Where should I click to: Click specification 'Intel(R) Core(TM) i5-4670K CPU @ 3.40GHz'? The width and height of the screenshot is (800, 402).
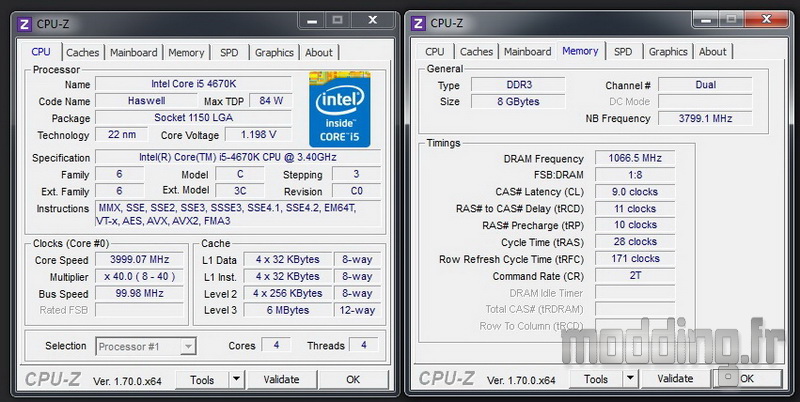point(238,157)
